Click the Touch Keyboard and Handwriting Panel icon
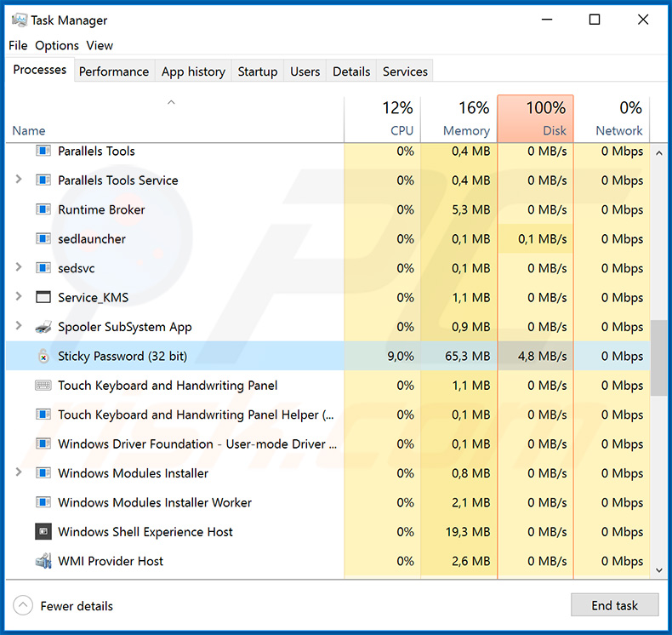The image size is (672, 635). point(43,386)
